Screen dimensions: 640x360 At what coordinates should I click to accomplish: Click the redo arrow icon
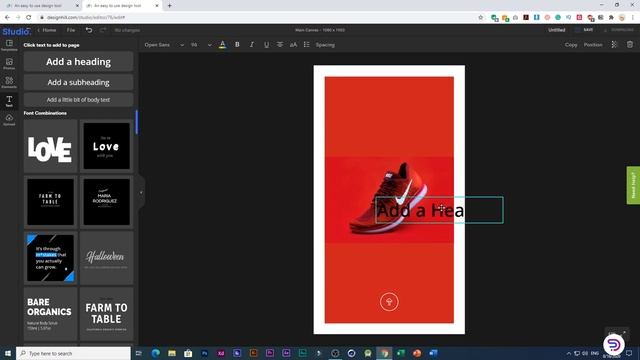point(103,30)
